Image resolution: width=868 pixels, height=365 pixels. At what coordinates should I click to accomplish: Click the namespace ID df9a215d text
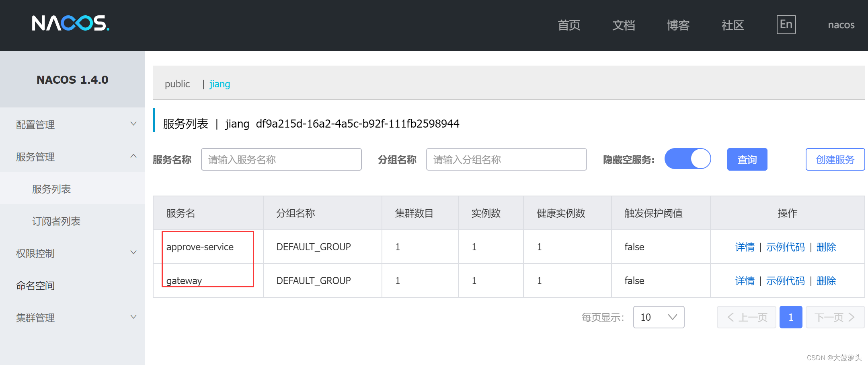pos(357,124)
